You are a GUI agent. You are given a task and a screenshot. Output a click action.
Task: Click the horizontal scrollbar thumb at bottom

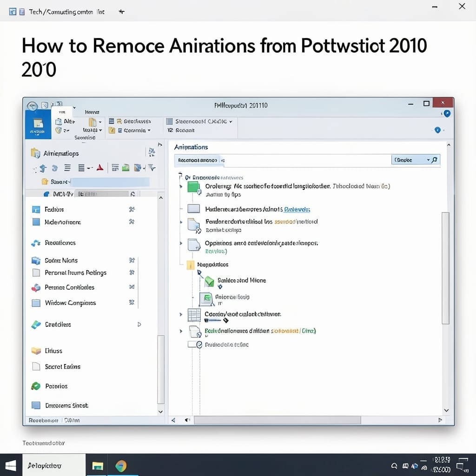point(278,420)
